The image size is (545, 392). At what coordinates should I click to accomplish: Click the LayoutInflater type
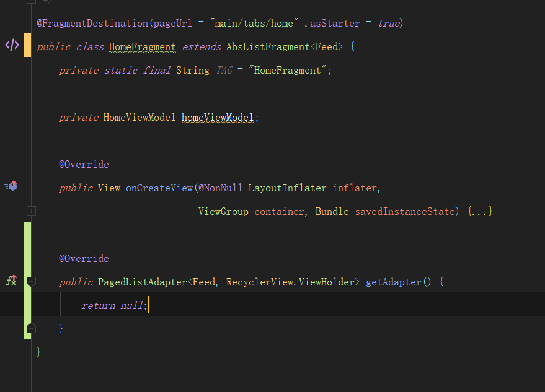pyautogui.click(x=288, y=188)
